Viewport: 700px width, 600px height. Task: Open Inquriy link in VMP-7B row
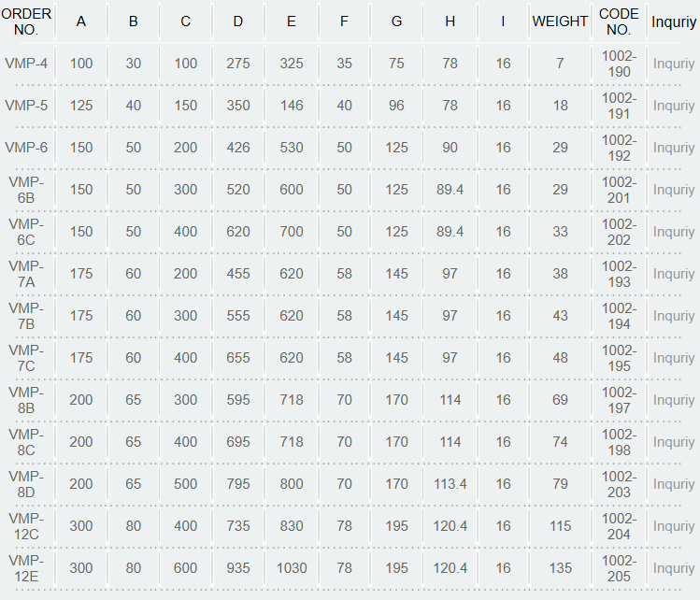673,316
